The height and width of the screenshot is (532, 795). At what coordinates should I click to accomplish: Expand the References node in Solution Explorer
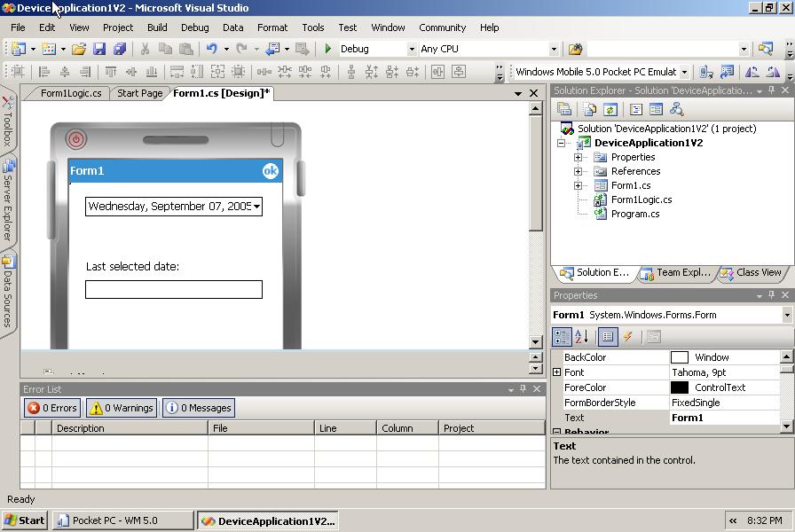[578, 170]
